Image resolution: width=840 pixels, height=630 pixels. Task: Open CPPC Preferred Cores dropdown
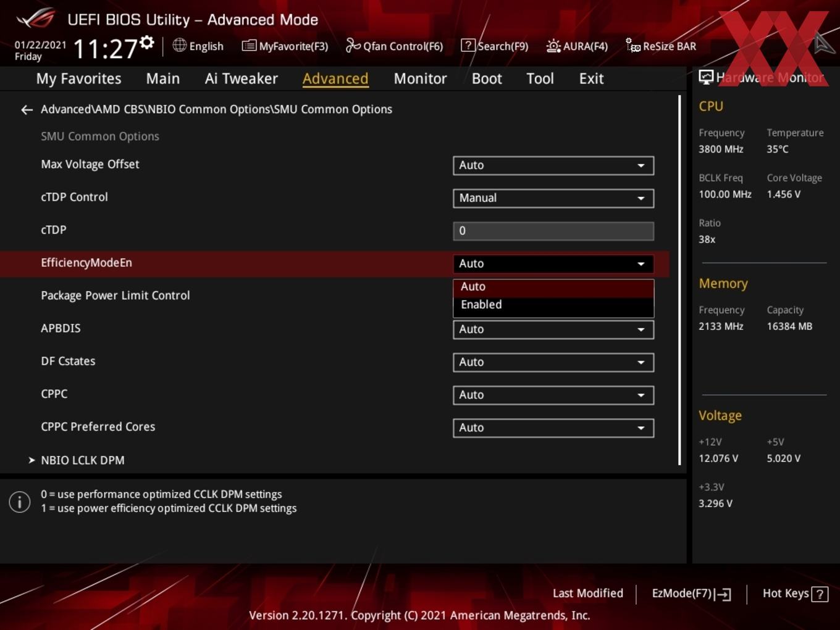click(553, 427)
